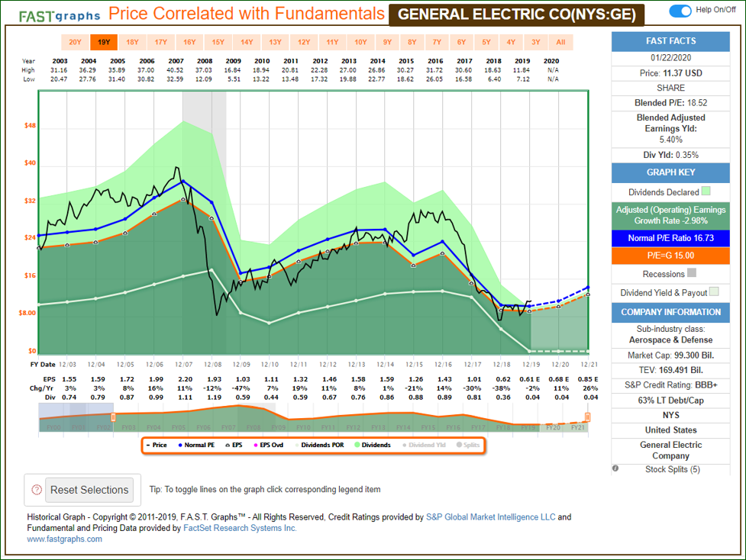Screen dimensions: 746x560
Task: Toggle the Help On/Off switch
Action: tap(680, 11)
